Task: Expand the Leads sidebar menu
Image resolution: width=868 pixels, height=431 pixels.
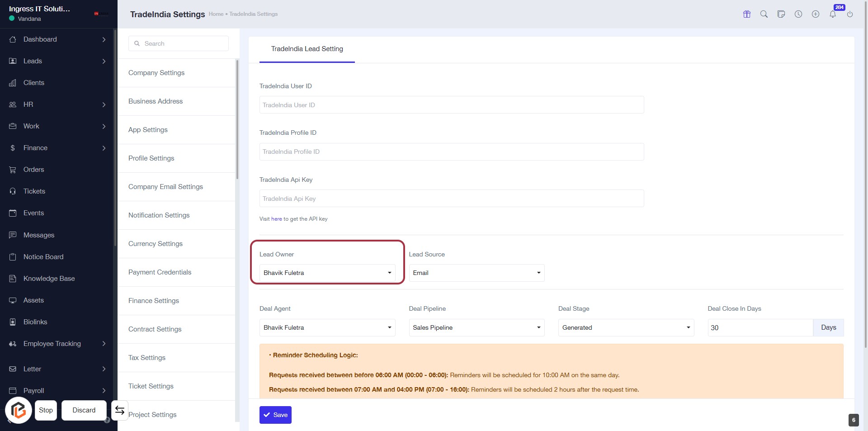Action: (57, 61)
